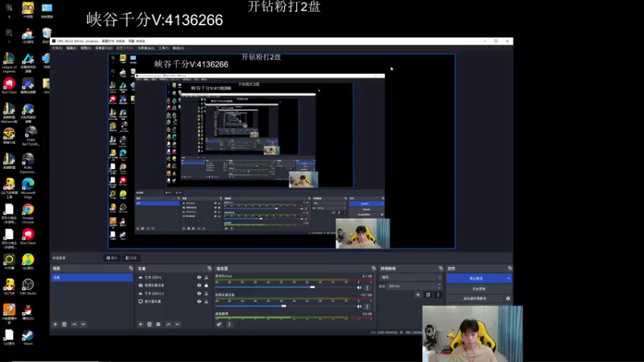Viewport: 644px width, 362px height.
Task: Open 麦克风/Aux three-dot options menu
Action: click(367, 288)
